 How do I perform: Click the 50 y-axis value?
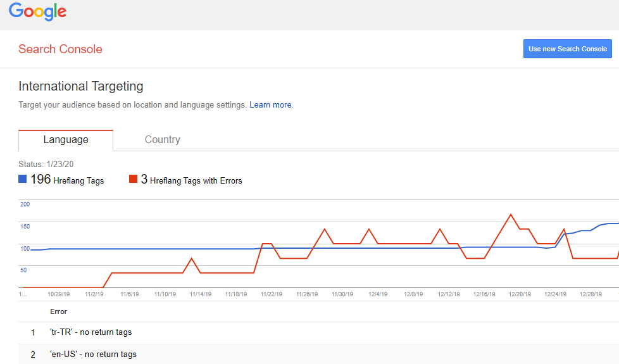tap(23, 270)
